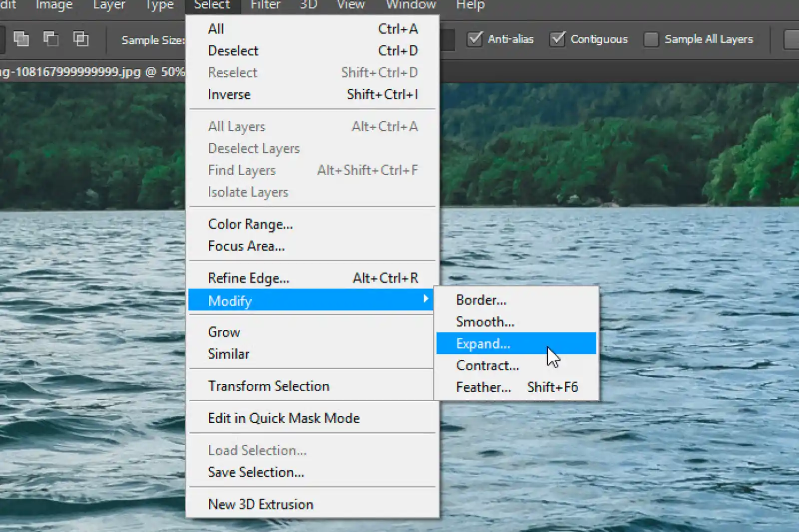Choose Smooth in Modify submenu
Viewport: 799px width, 532px height.
[x=516, y=322]
